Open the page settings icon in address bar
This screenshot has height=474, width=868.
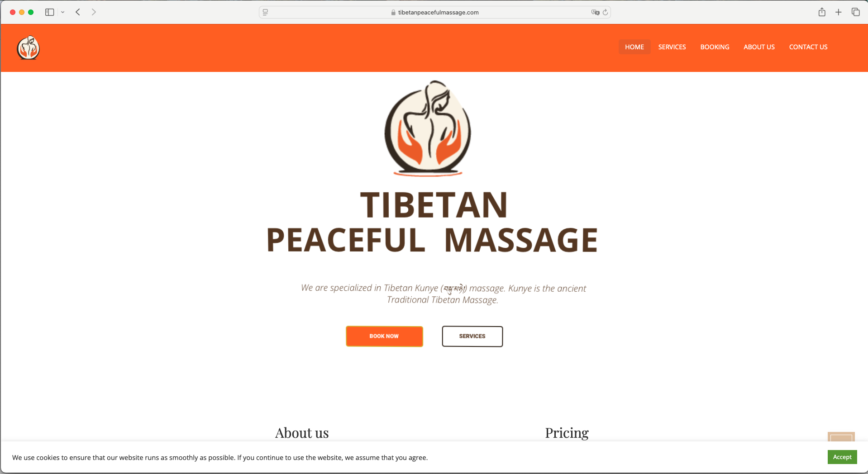click(x=266, y=12)
